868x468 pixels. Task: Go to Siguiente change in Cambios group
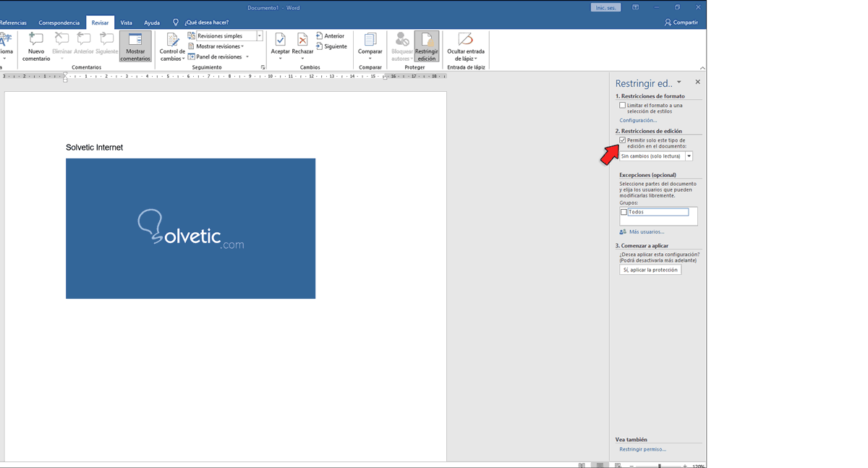tap(331, 46)
